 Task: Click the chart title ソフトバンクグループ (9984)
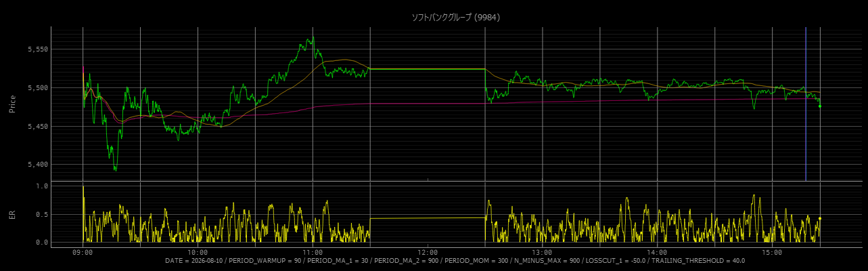click(x=455, y=17)
